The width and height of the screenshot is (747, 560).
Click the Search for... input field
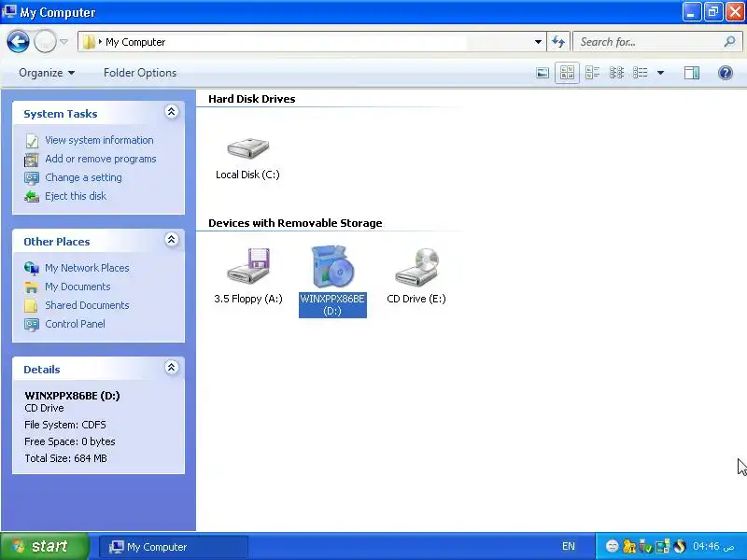[648, 42]
